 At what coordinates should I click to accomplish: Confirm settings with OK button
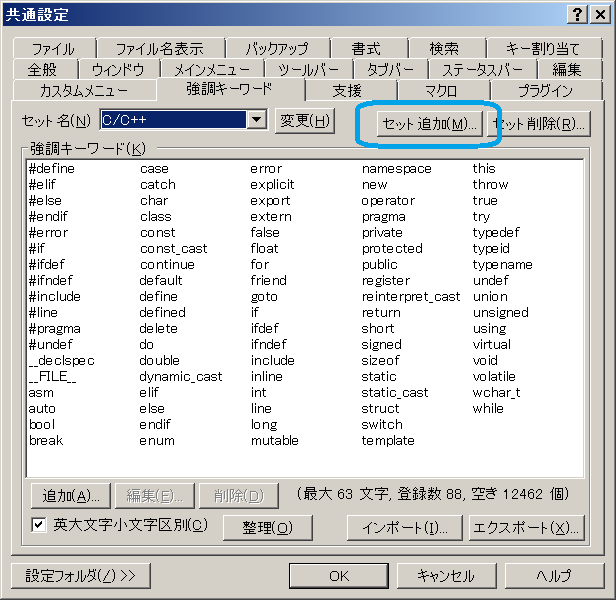338,575
